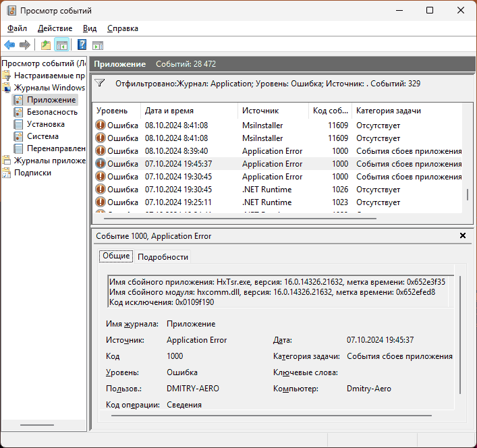The height and width of the screenshot is (448, 477).
Task: Click the filter funnel icon
Action: coord(100,83)
